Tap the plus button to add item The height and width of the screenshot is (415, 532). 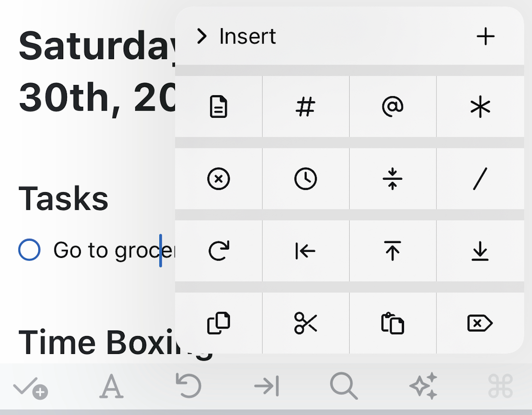[485, 37]
